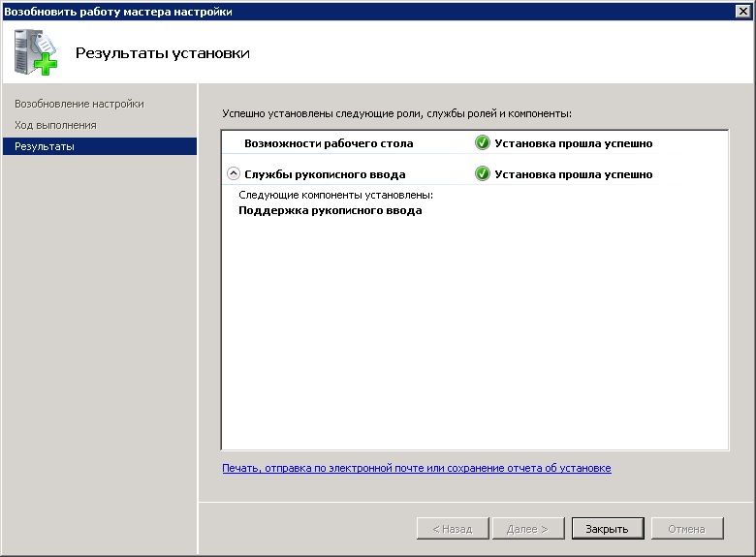
Task: Click the Результаты установки heading
Action: [x=163, y=53]
